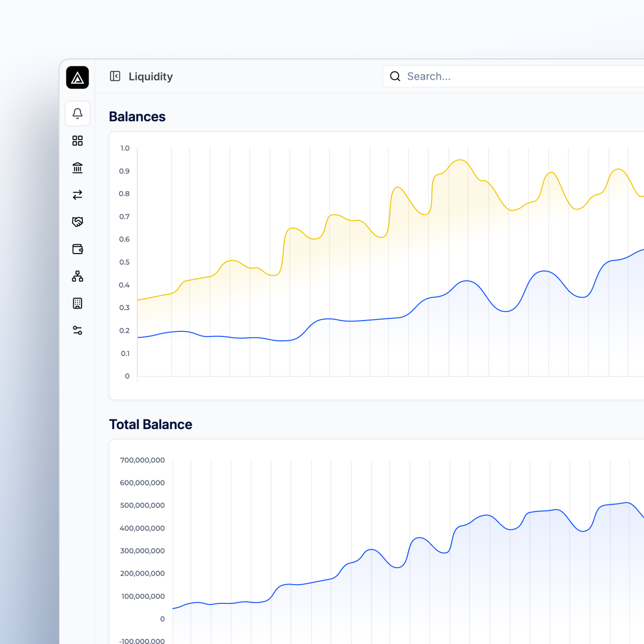Screen dimensions: 644x644
Task: Open the notifications bell
Action: (x=77, y=113)
